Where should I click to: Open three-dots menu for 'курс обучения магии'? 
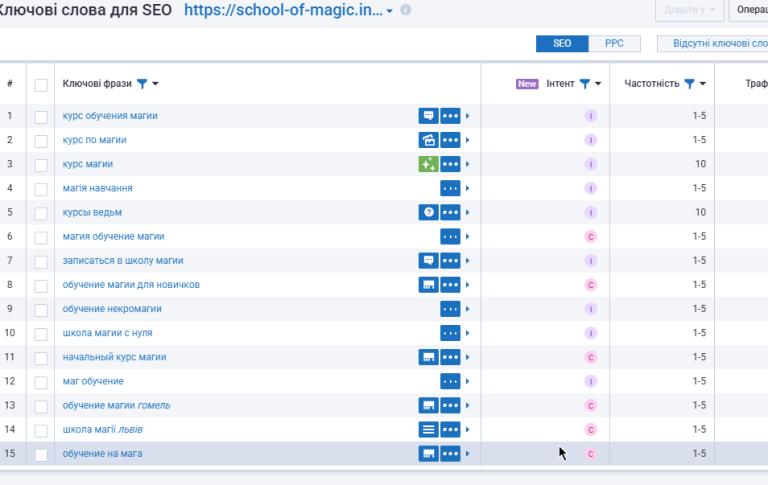coord(450,116)
